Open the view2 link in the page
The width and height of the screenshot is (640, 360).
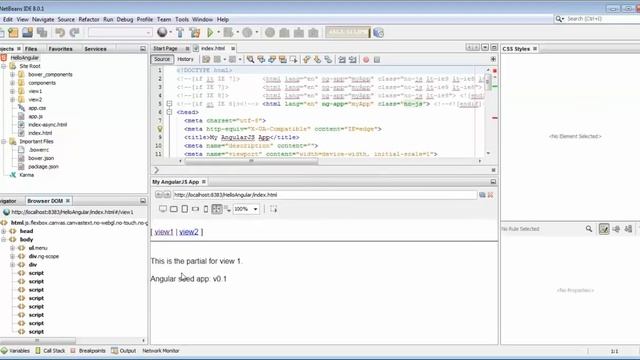pyautogui.click(x=189, y=232)
